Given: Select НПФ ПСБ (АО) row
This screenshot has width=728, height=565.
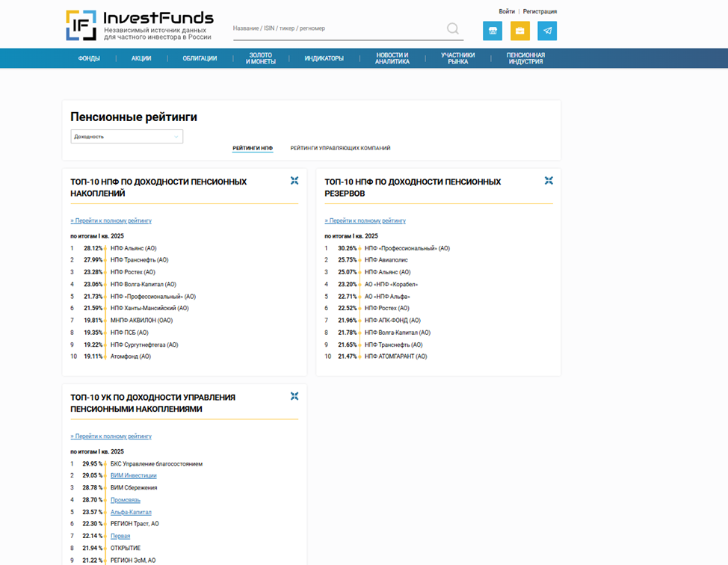Looking at the screenshot, I should pos(129,333).
